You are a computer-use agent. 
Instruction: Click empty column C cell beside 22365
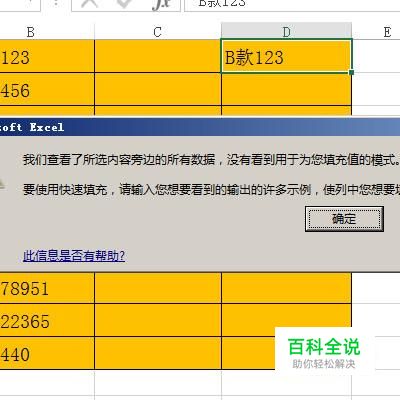[158, 320]
